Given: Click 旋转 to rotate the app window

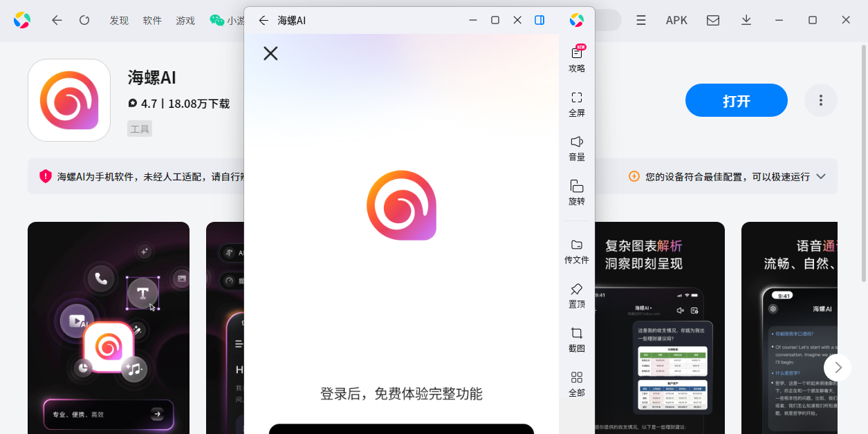Looking at the screenshot, I should [x=577, y=192].
